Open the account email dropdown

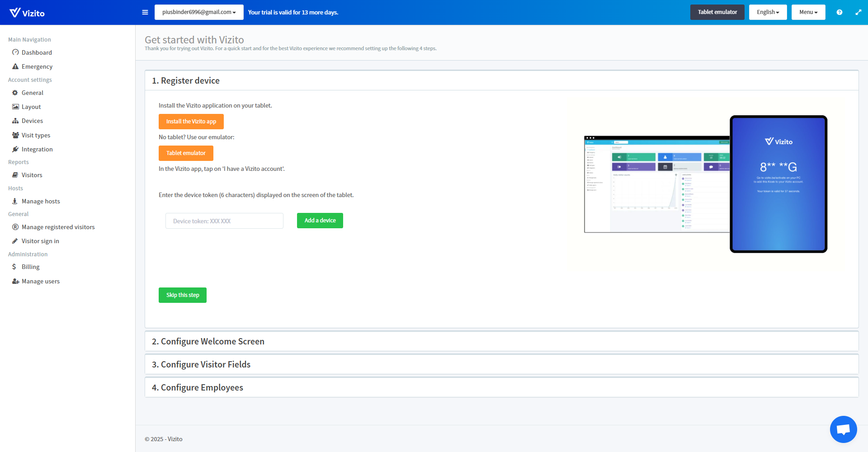click(199, 12)
